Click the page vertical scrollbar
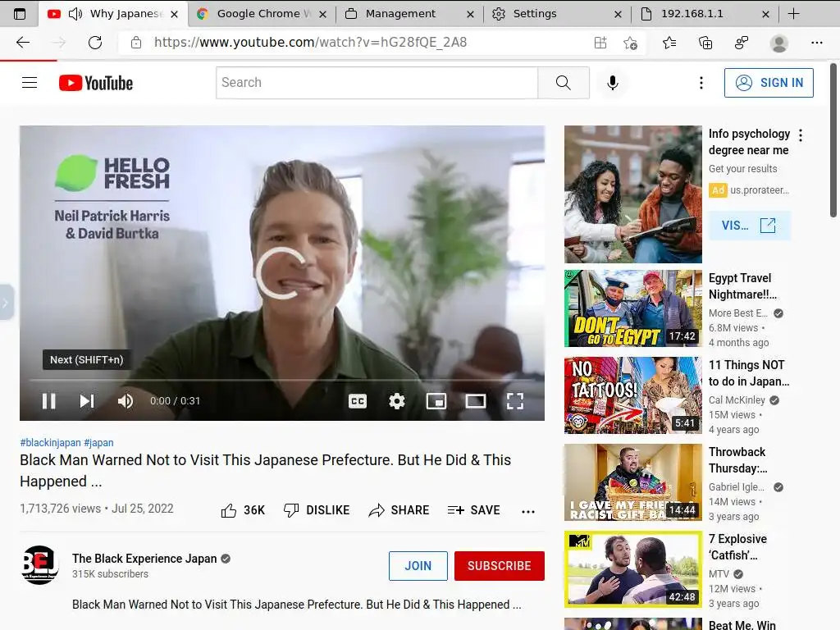The height and width of the screenshot is (630, 840). pos(833,140)
